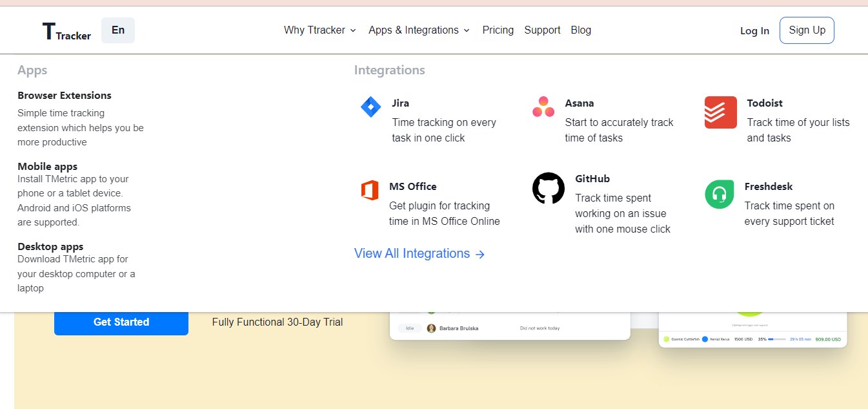
Task: Go to the Pricing page
Action: click(x=498, y=30)
